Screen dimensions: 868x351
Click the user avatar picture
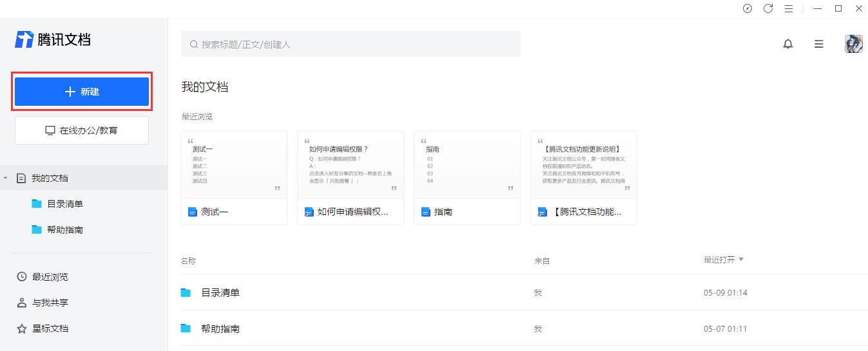854,44
